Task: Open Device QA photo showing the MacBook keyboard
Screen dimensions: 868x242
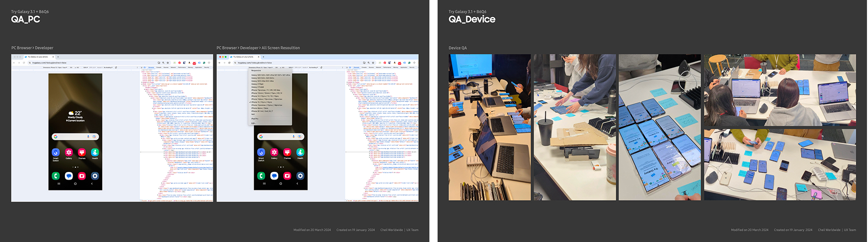Action: (490, 127)
